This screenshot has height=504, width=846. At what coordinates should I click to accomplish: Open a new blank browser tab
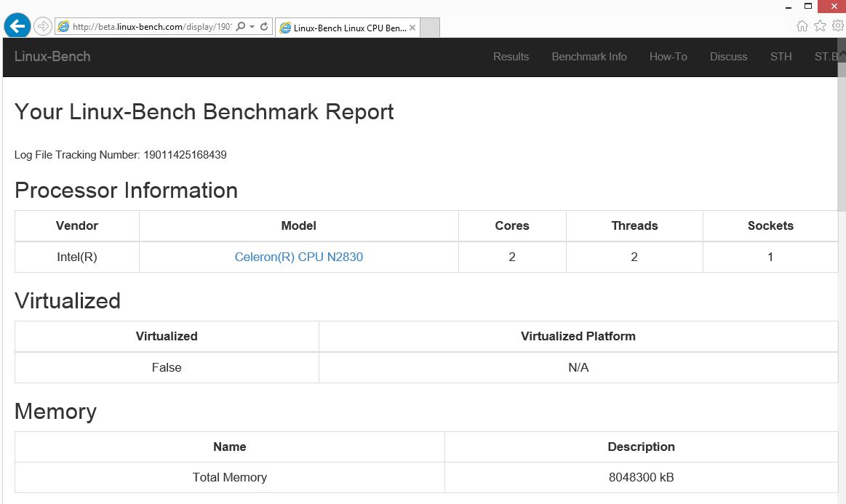tap(430, 28)
